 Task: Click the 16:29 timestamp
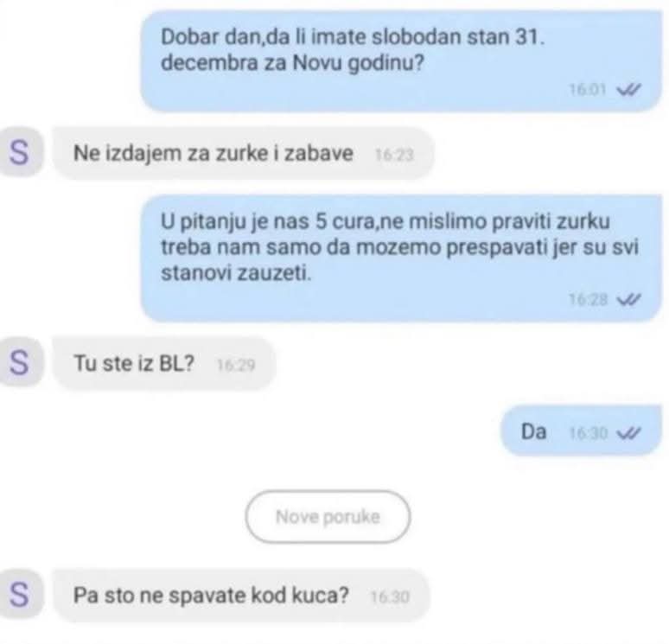coord(236,365)
